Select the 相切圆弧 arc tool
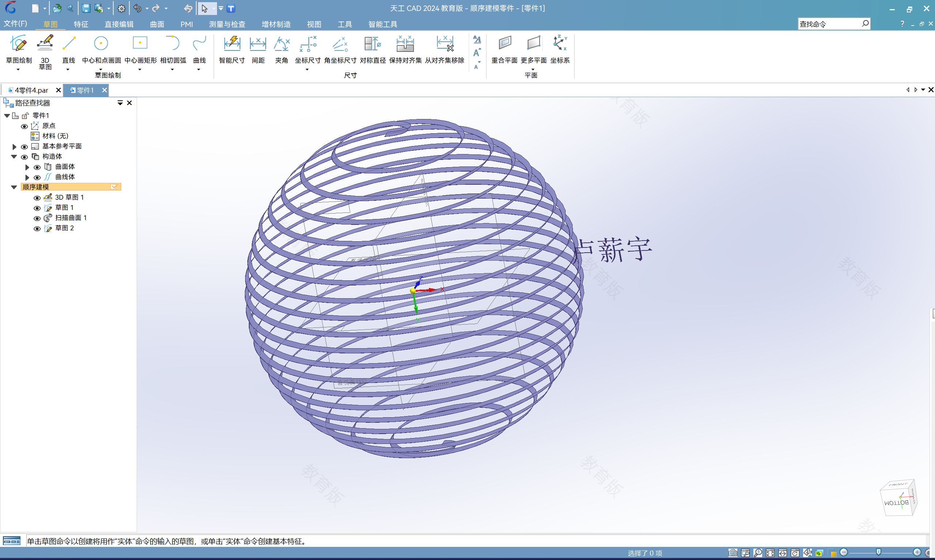The height and width of the screenshot is (560, 935). (173, 49)
